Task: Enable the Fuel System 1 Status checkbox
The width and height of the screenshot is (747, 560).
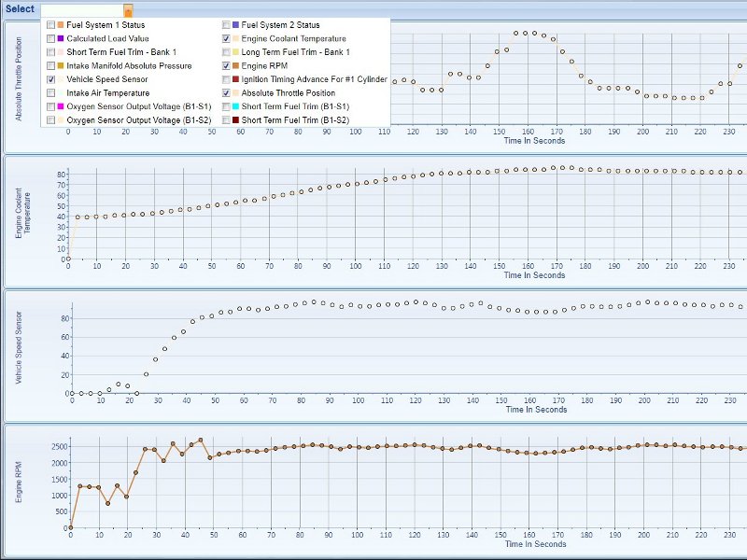Action: tap(50, 25)
